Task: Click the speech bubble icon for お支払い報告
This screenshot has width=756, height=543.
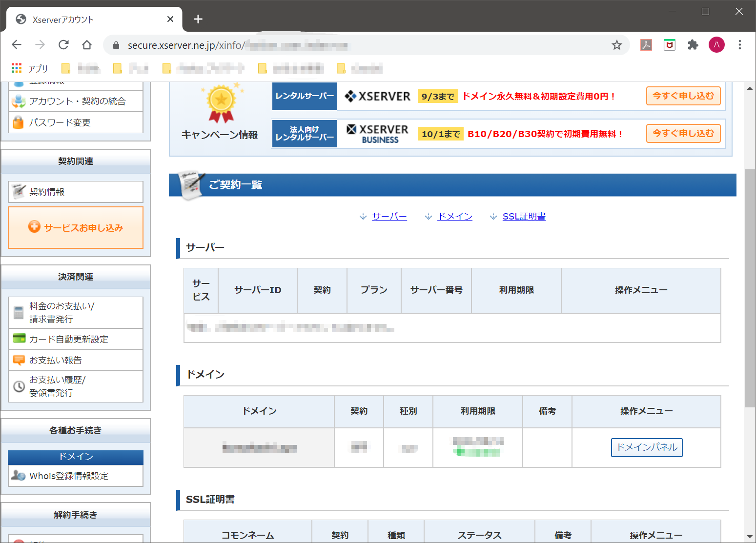Action: pos(19,360)
